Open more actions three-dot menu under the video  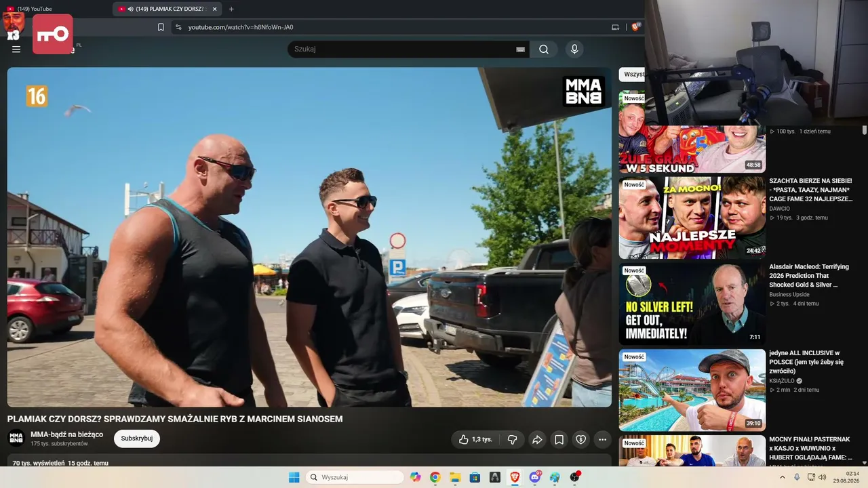(602, 439)
